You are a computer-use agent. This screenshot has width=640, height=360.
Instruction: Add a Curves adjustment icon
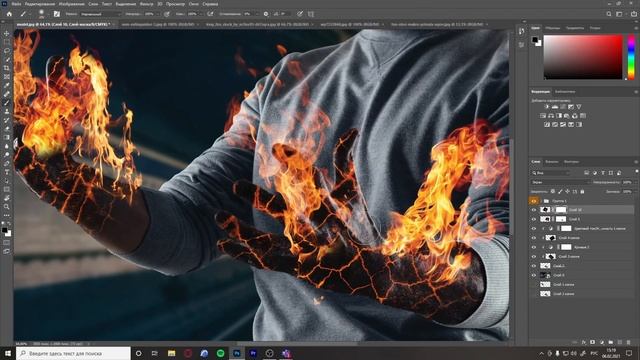563,107
